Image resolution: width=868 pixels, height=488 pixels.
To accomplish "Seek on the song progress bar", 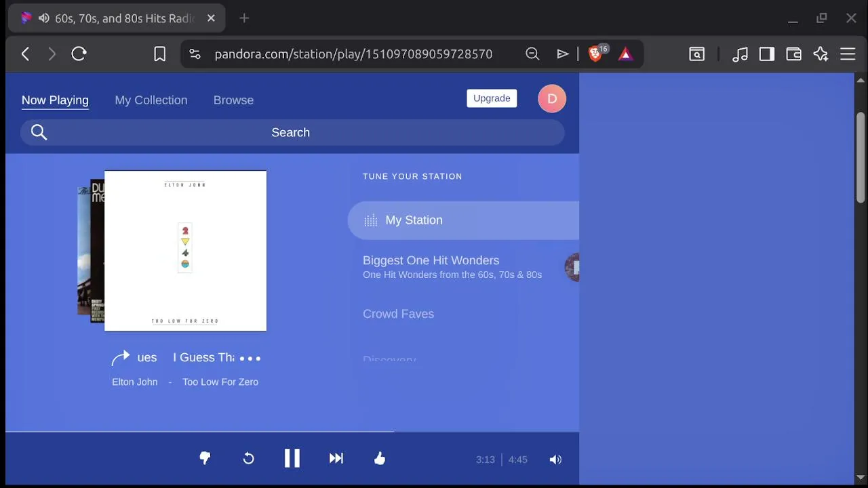I will pyautogui.click(x=292, y=431).
